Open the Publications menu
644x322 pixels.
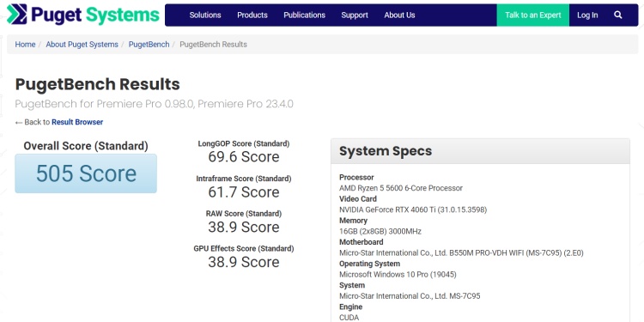click(x=304, y=15)
